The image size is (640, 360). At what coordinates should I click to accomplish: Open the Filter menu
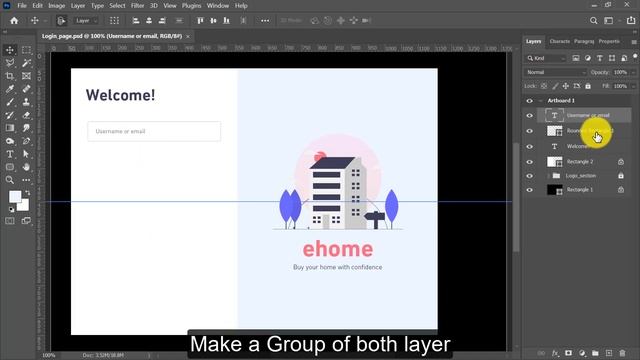[138, 6]
